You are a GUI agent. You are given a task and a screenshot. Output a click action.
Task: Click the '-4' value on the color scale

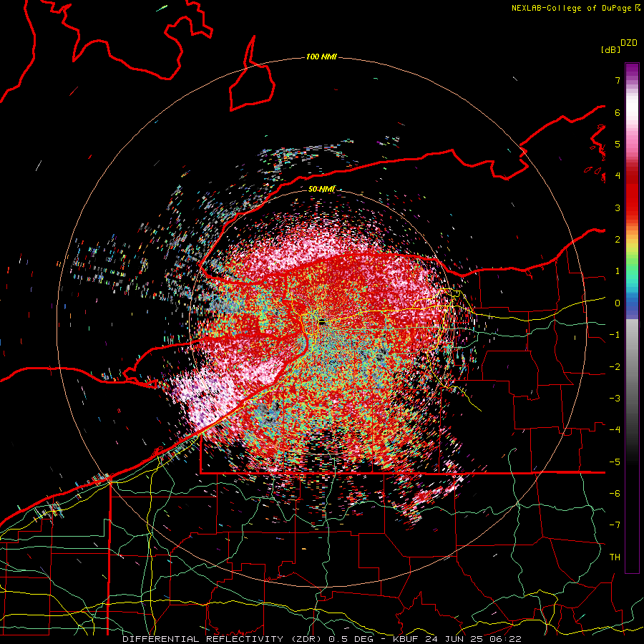pyautogui.click(x=615, y=430)
